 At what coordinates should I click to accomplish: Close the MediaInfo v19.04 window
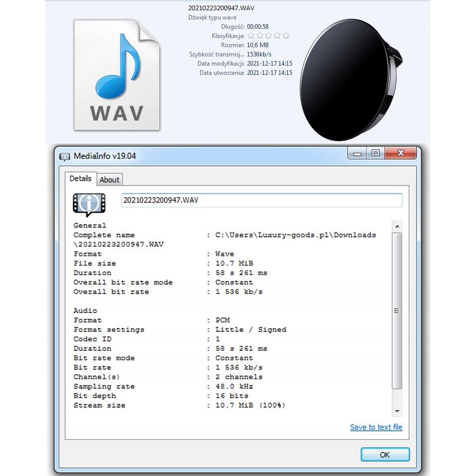[401, 153]
